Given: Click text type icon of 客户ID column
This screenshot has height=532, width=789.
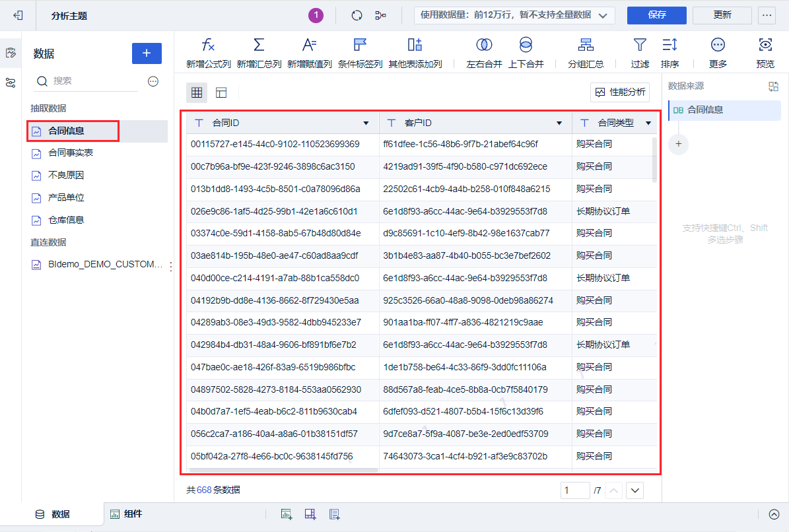Looking at the screenshot, I should point(392,123).
